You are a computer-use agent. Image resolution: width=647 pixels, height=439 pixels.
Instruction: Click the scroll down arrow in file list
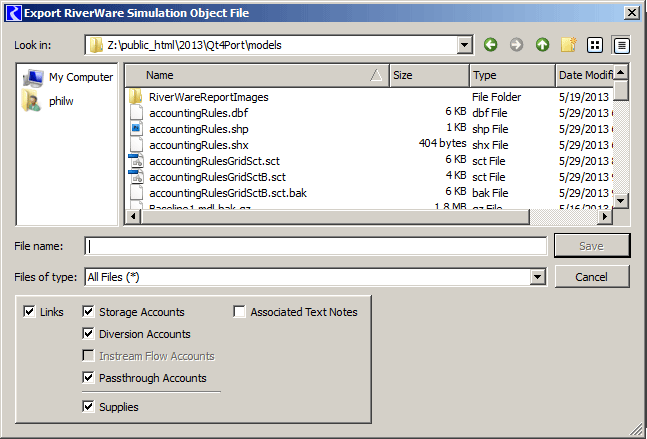point(621,201)
